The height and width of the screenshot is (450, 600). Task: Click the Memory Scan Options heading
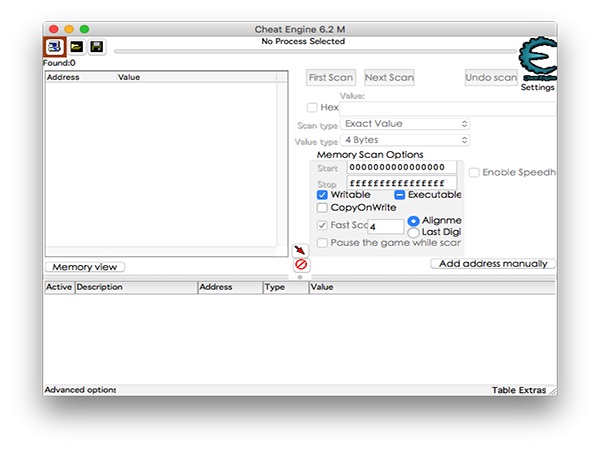(x=370, y=155)
